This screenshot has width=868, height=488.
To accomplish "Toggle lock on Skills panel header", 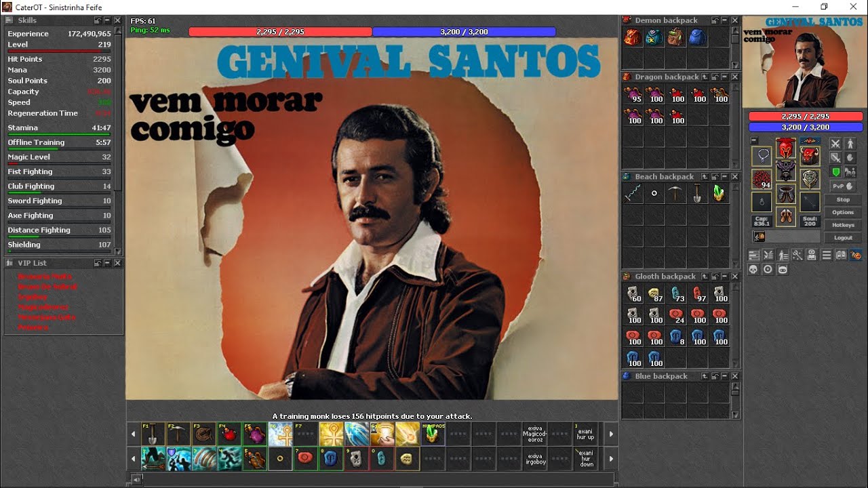I will 98,21.
